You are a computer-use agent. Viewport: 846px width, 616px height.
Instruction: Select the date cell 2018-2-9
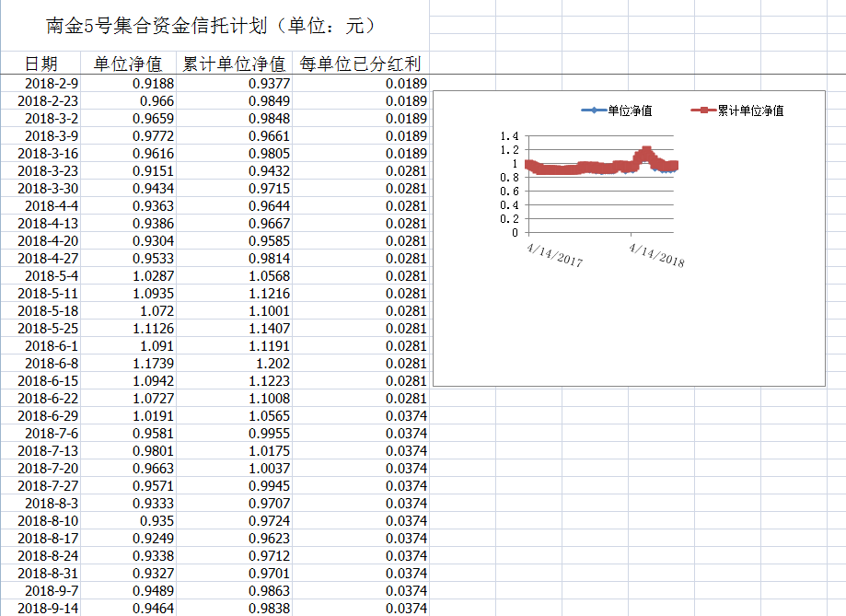[41, 84]
